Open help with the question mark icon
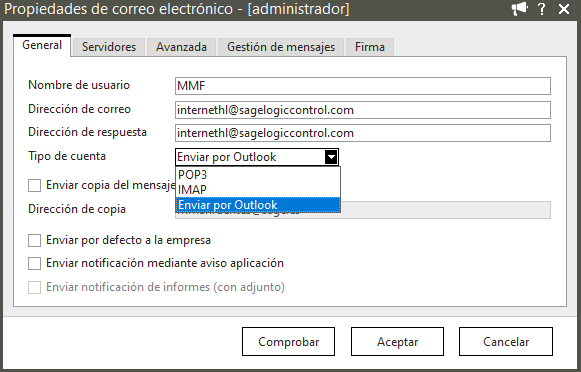The width and height of the screenshot is (581, 372). [x=542, y=9]
